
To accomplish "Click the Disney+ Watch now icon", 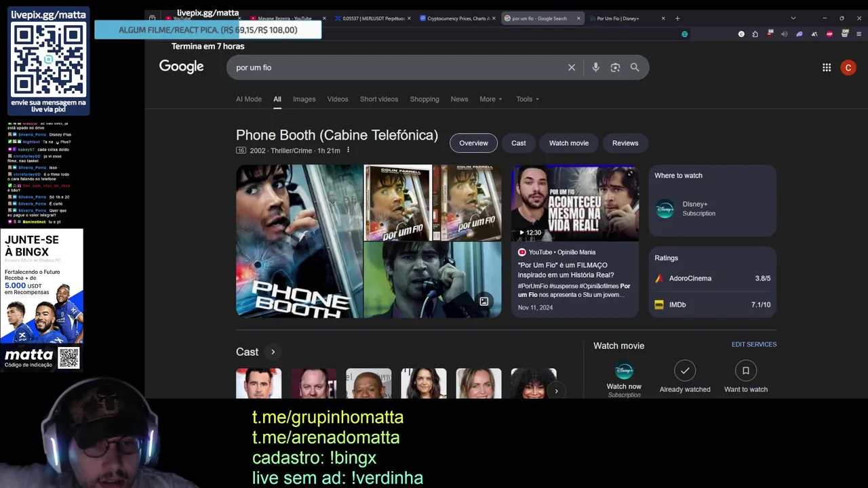I will click(x=624, y=371).
